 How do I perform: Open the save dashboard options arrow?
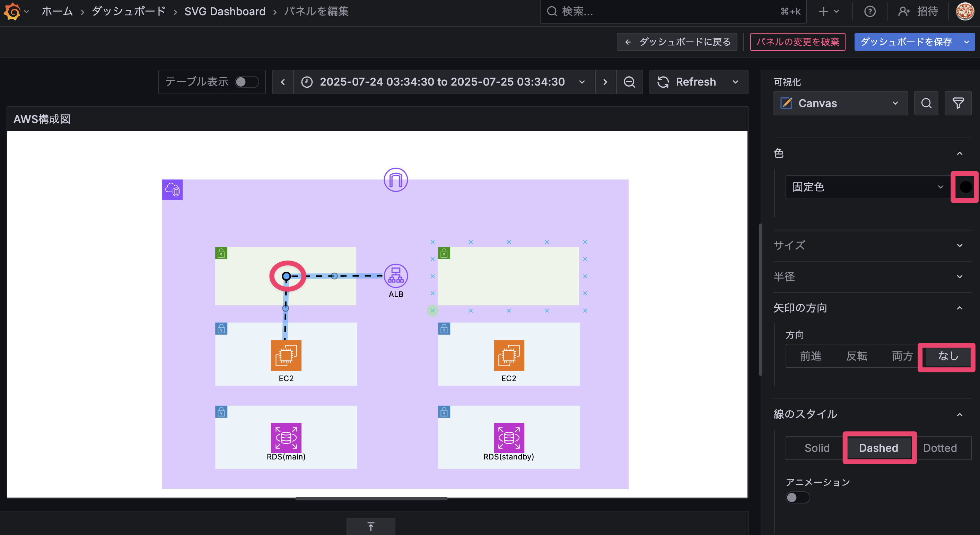click(x=966, y=42)
